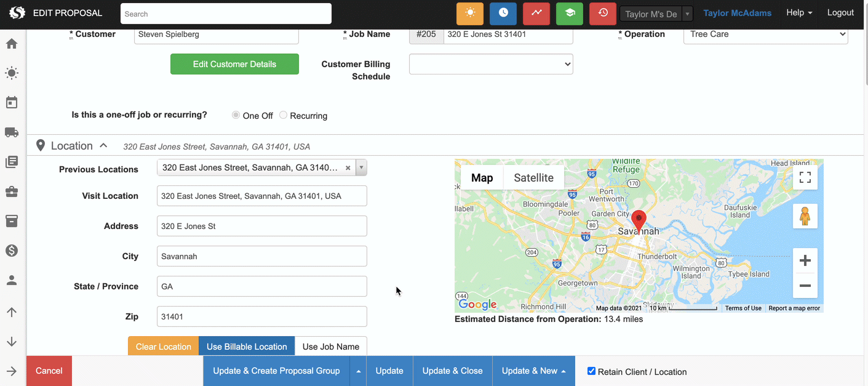Image resolution: width=868 pixels, height=386 pixels.
Task: Click the orange sun icon button
Action: click(470, 14)
